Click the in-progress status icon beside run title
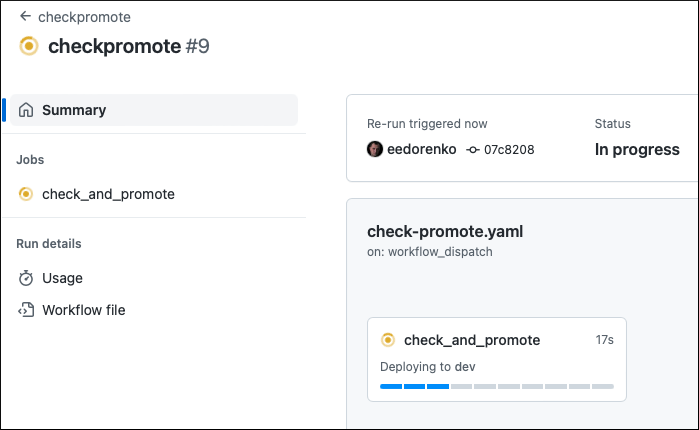Viewport: 699px width, 430px height. click(x=29, y=46)
